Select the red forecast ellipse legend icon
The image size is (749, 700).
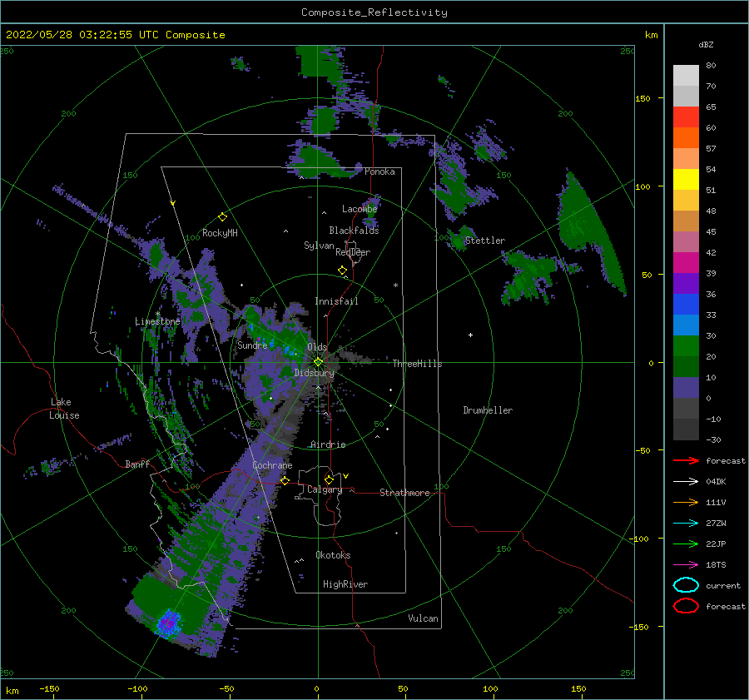(x=686, y=606)
